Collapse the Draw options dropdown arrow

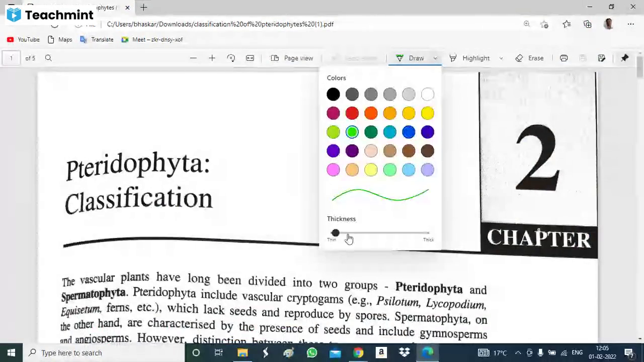[x=435, y=58]
